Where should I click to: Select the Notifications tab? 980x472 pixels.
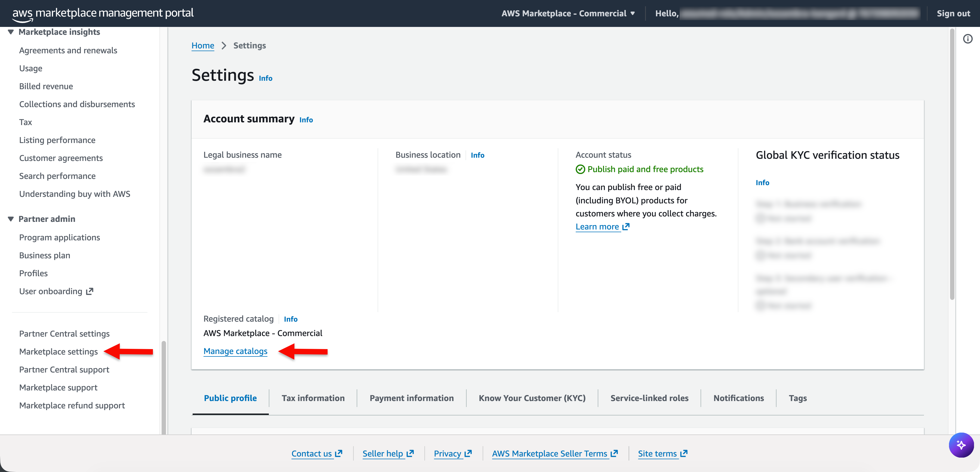coord(738,398)
